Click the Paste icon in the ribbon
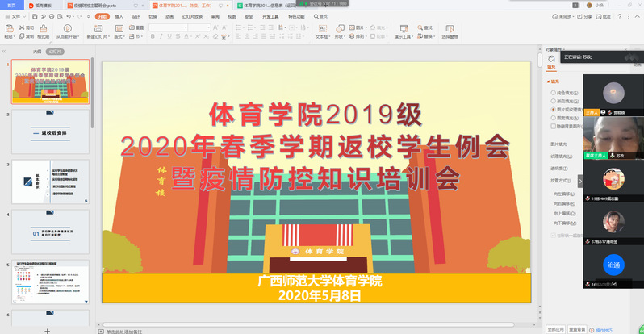The width and height of the screenshot is (644, 334). coord(10,29)
